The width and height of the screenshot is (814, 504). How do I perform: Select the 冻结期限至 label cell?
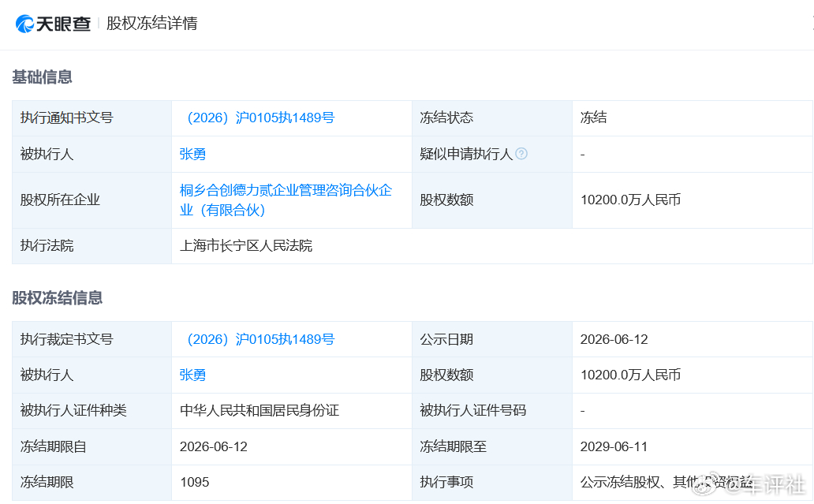tap(492, 447)
